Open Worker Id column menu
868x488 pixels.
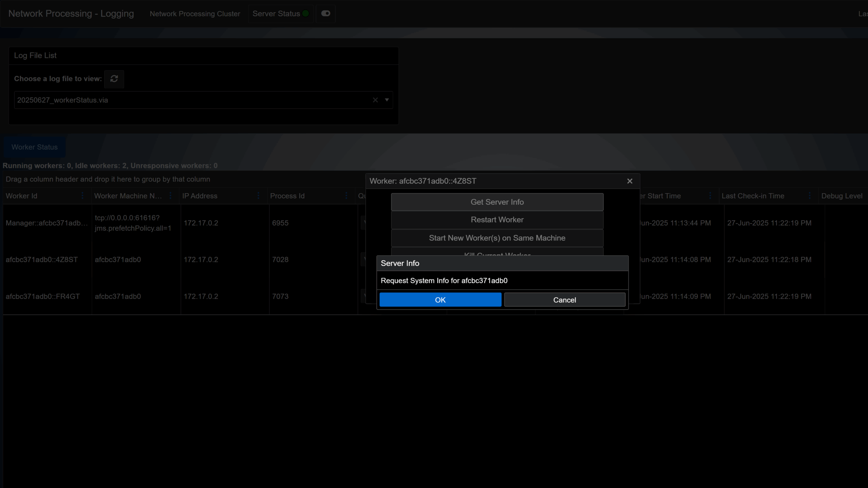click(x=82, y=196)
